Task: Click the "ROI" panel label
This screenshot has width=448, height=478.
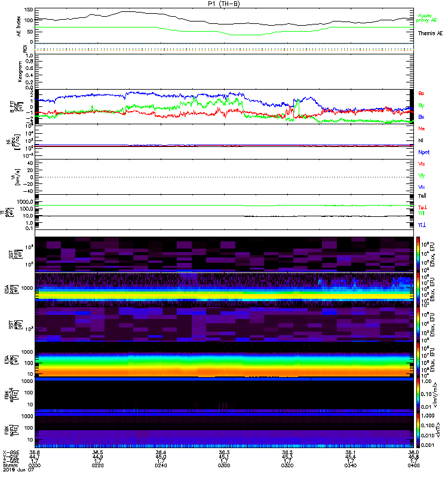Action: coord(25,48)
